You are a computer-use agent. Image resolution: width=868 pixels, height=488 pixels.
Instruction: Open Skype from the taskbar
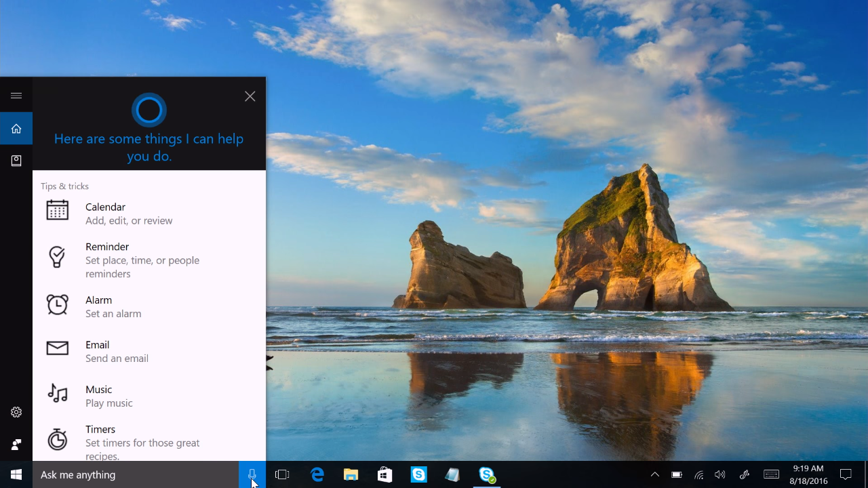(418, 474)
